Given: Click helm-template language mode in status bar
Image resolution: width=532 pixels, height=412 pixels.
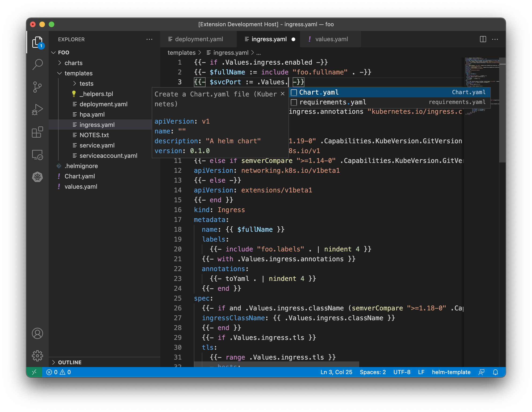Looking at the screenshot, I should [x=451, y=372].
